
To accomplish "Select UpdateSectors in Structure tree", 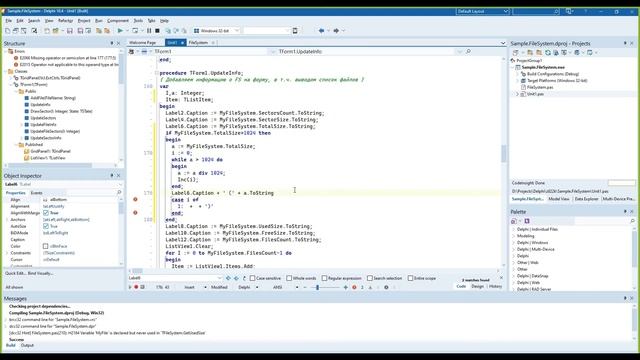I will click(x=43, y=118).
